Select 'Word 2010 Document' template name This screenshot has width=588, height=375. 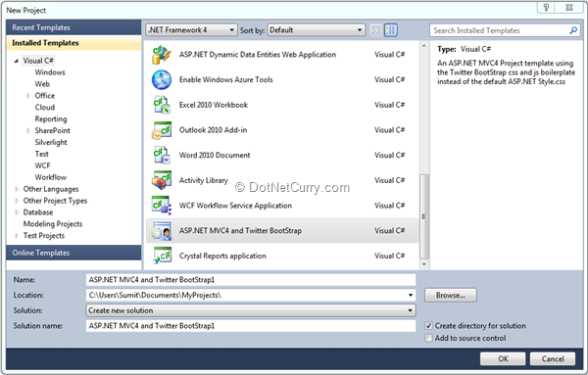[x=215, y=155]
